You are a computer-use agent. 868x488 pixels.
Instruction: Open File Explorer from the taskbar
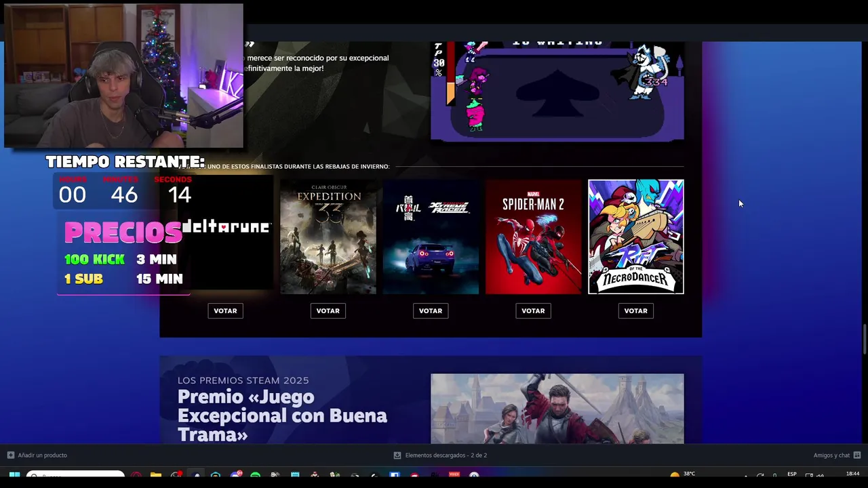[156, 475]
